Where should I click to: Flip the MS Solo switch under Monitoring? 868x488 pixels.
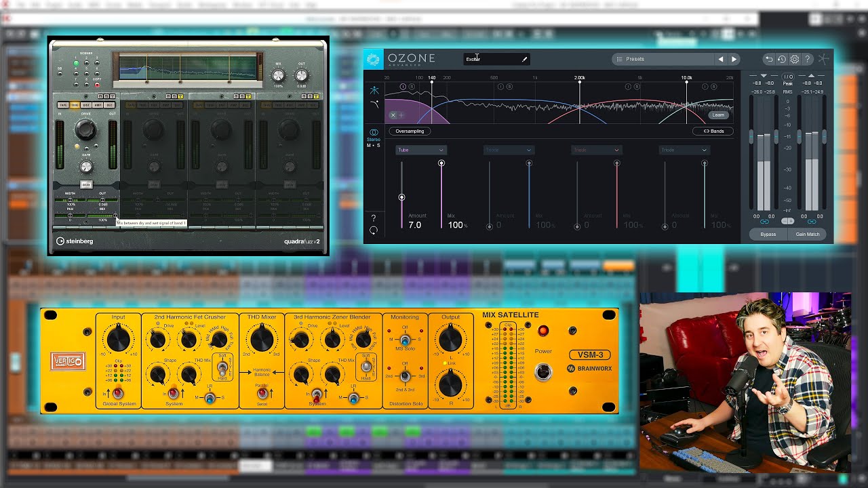405,340
